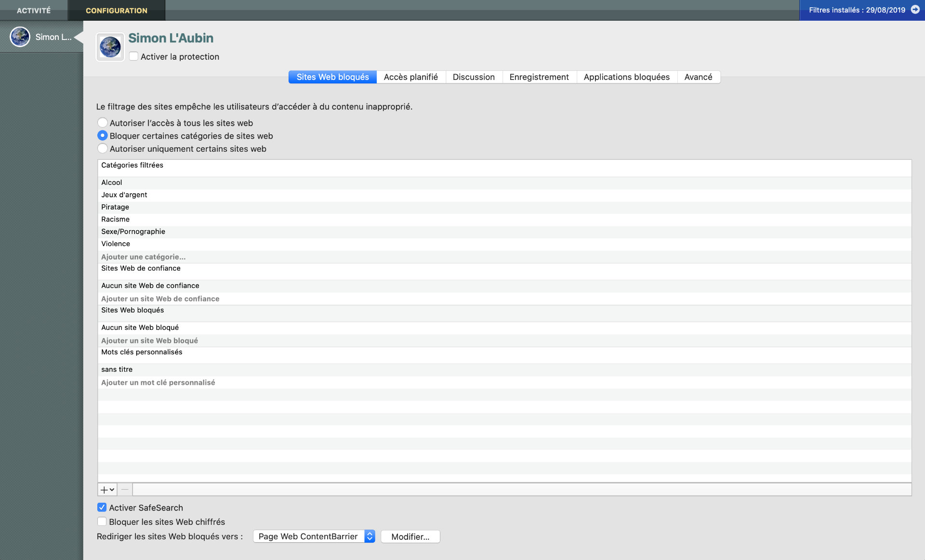
Task: Select the Piratage category row
Action: coord(504,207)
